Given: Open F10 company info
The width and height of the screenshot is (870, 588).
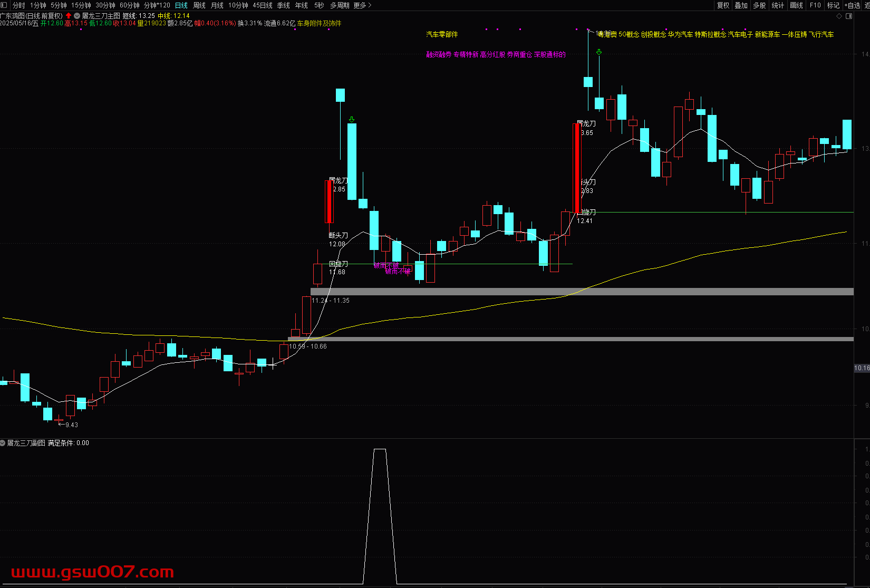Looking at the screenshot, I should click(x=815, y=5).
